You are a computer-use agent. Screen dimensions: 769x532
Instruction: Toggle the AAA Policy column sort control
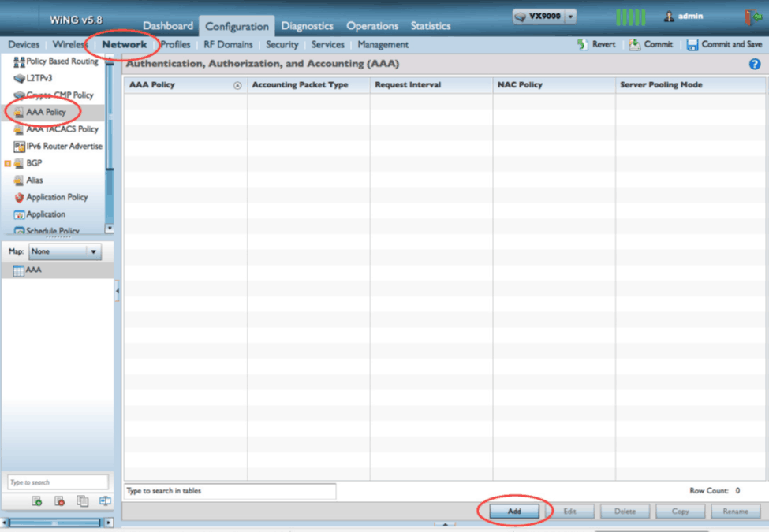click(x=237, y=84)
